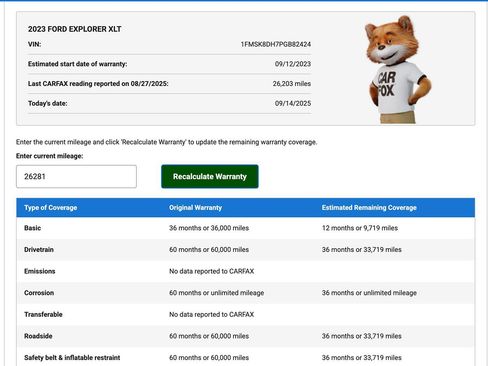Click the Recalculate Warranty button
The image size is (488, 366).
pos(210,176)
